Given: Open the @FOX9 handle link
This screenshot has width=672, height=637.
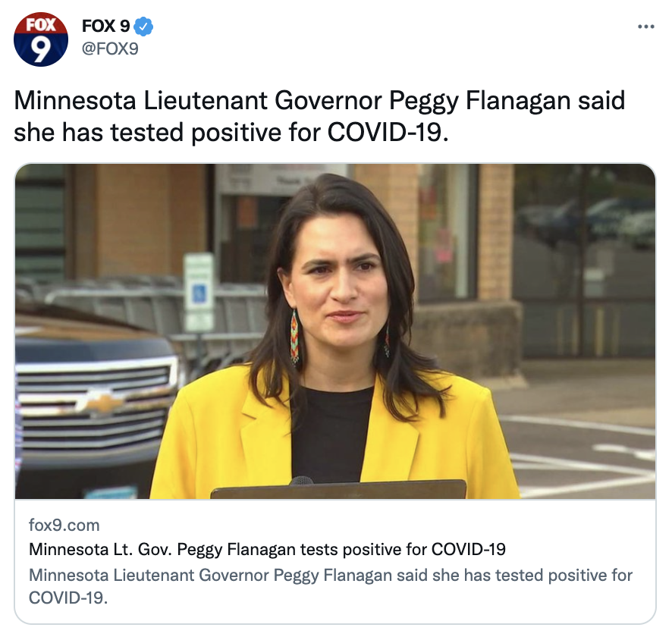Looking at the screenshot, I should click(110, 49).
